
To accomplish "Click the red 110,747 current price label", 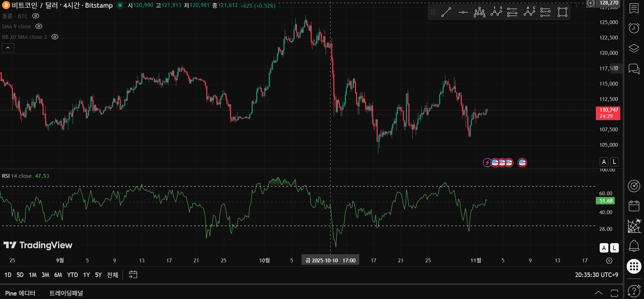I will point(608,113).
